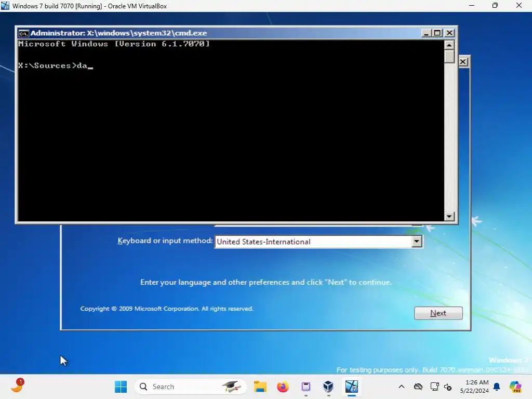Maximize the cmd.exe window
Viewport: 532px width, 399px height.
tap(437, 33)
